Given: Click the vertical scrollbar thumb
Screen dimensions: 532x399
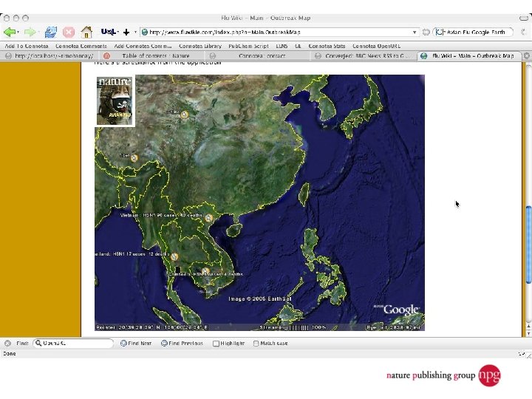Looking at the screenshot, I should click(x=528, y=244).
